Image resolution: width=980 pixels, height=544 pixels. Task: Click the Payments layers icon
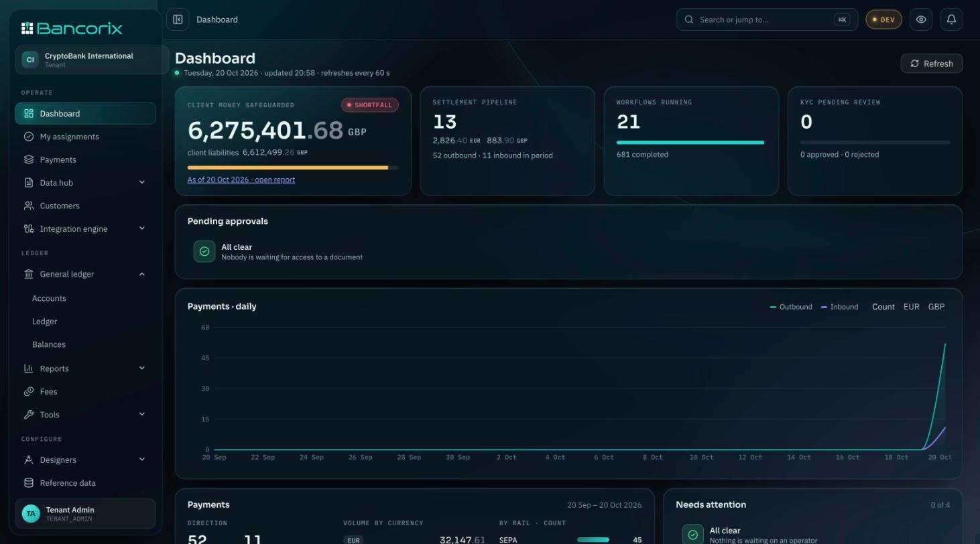(29, 159)
